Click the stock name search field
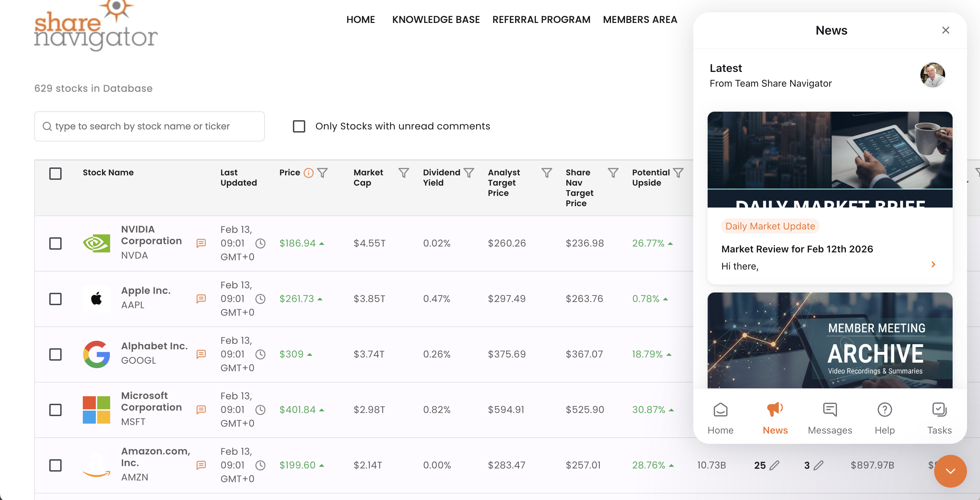The image size is (980, 500). [149, 126]
